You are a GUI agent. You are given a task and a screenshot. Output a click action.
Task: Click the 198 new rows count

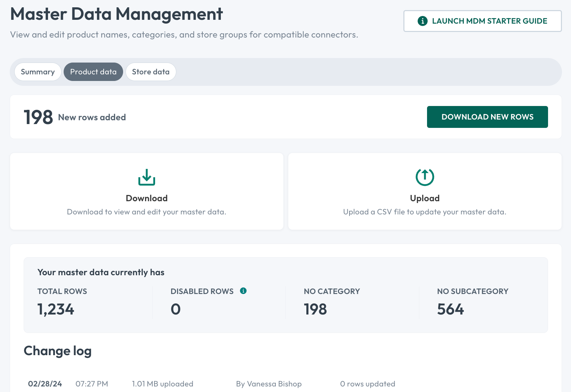point(38,117)
